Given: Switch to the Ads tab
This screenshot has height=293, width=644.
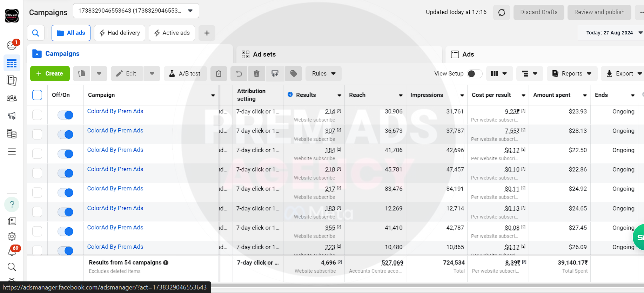Looking at the screenshot, I should pos(545,54).
